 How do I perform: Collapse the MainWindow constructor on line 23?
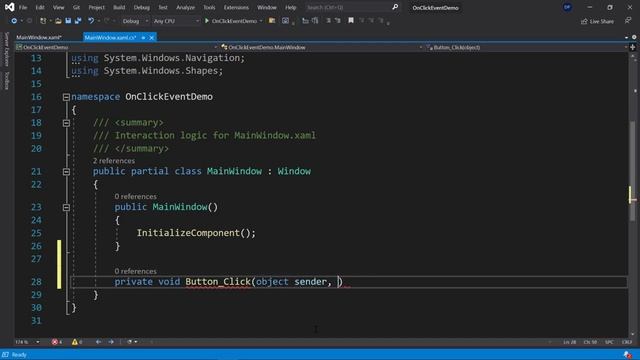pyautogui.click(x=66, y=207)
